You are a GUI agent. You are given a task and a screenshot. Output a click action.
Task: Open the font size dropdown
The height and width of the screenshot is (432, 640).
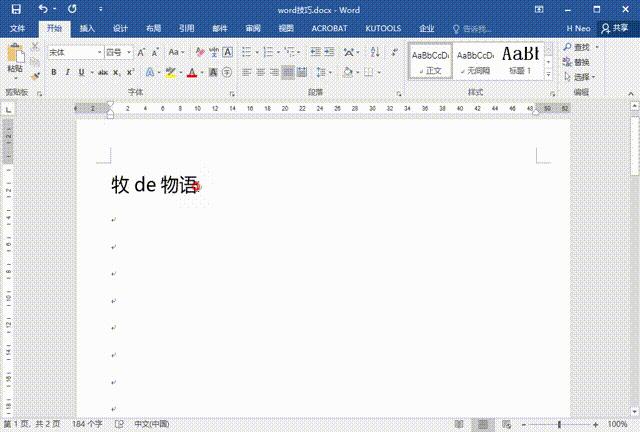129,52
